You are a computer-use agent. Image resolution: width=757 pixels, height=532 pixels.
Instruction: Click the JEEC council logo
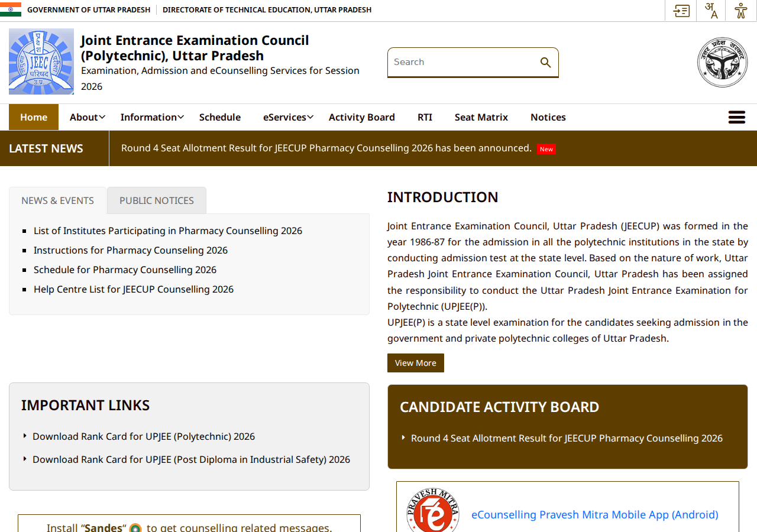[41, 61]
